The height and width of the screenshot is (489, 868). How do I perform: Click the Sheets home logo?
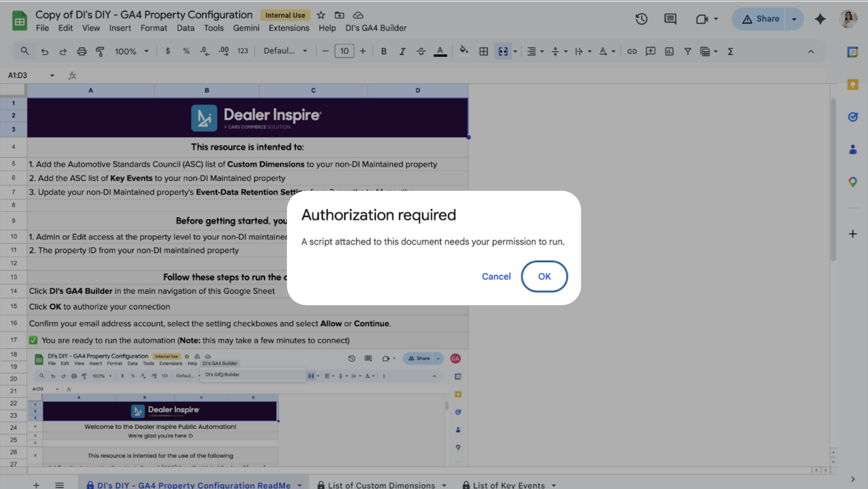click(20, 21)
